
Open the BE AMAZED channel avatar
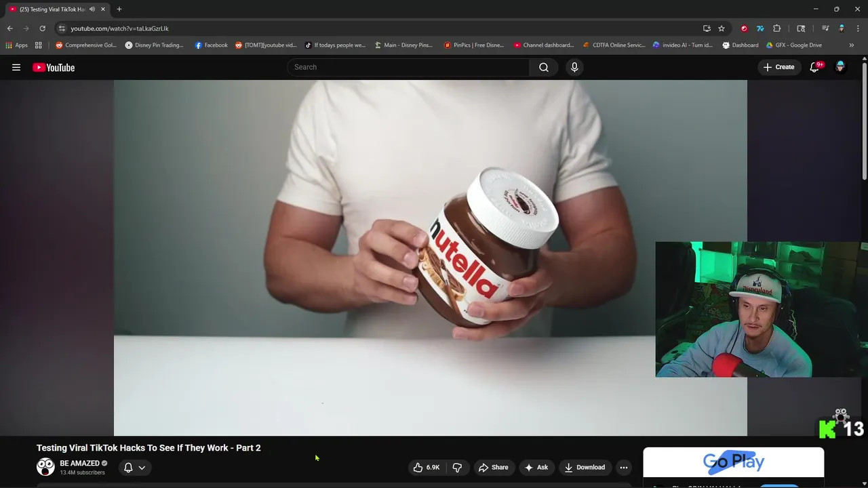[x=45, y=467]
